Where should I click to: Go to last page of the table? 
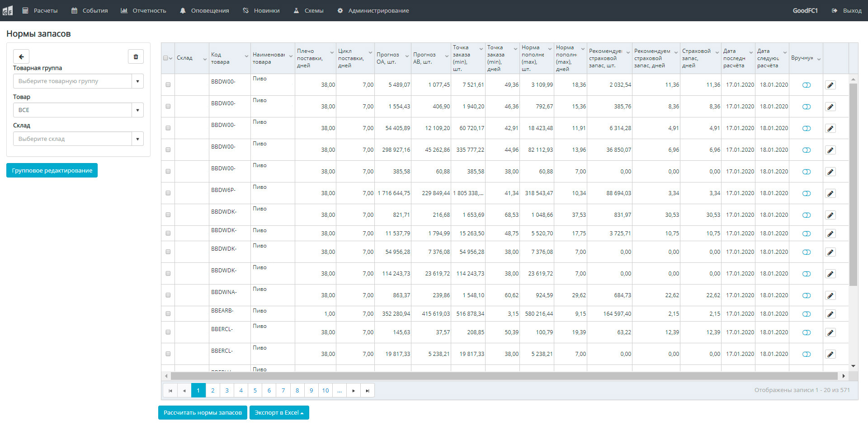[368, 391]
